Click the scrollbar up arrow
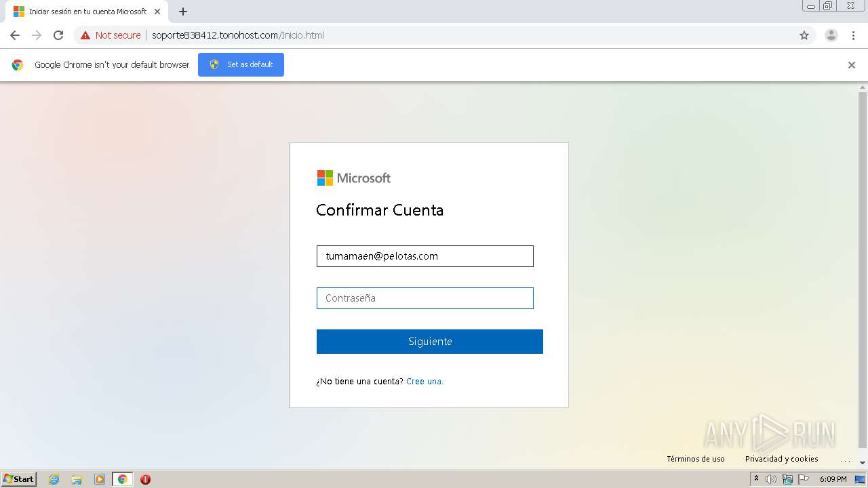868x488 pixels. click(x=863, y=87)
